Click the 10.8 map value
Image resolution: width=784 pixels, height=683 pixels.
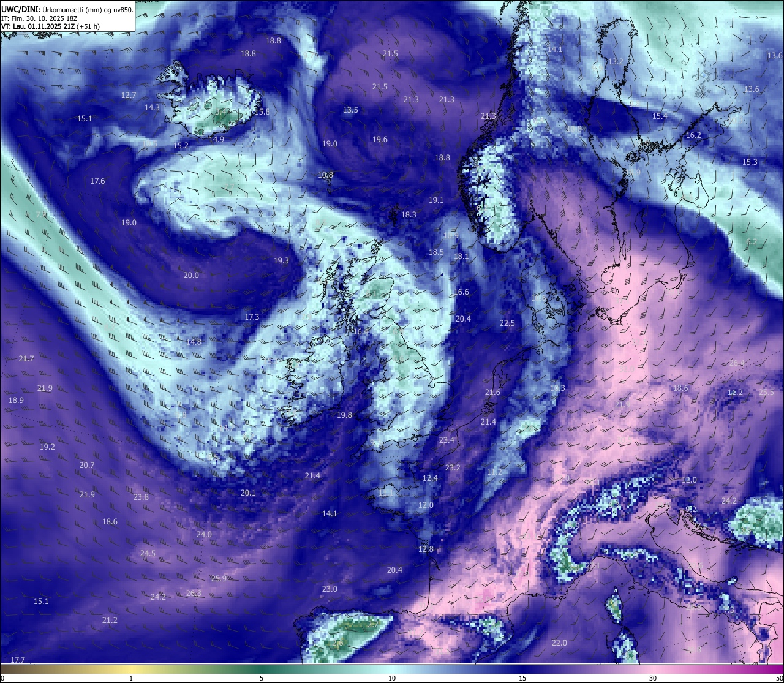[x=325, y=175]
